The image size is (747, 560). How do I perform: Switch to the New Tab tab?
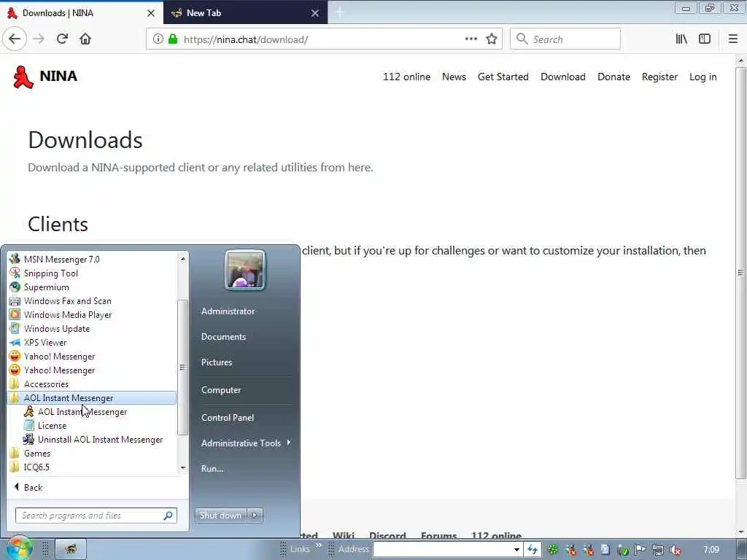coord(245,13)
